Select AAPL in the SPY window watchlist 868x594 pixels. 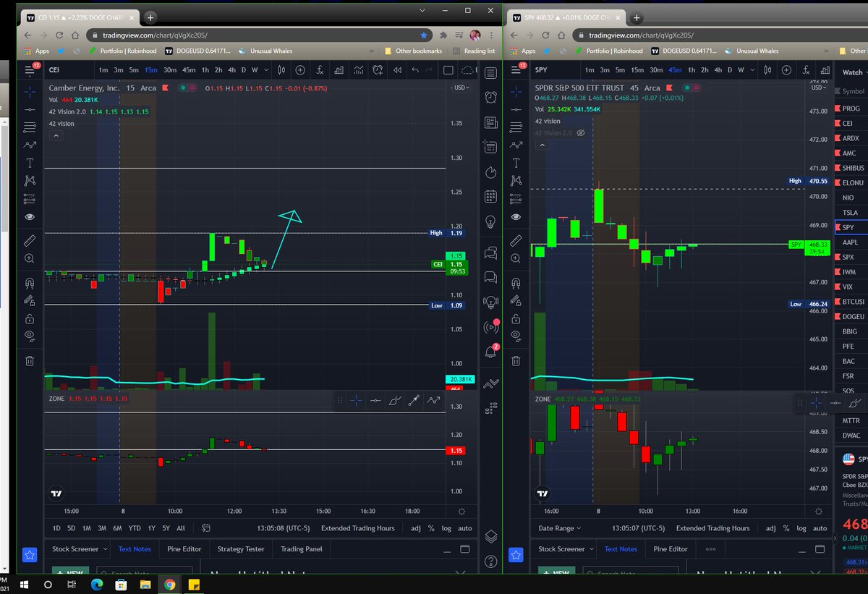click(x=850, y=242)
